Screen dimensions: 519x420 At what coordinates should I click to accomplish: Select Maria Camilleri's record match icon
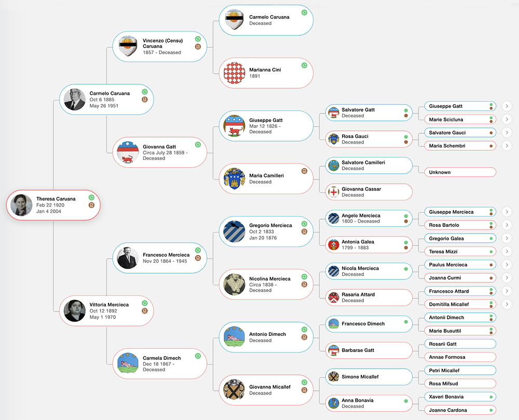pos(304,171)
